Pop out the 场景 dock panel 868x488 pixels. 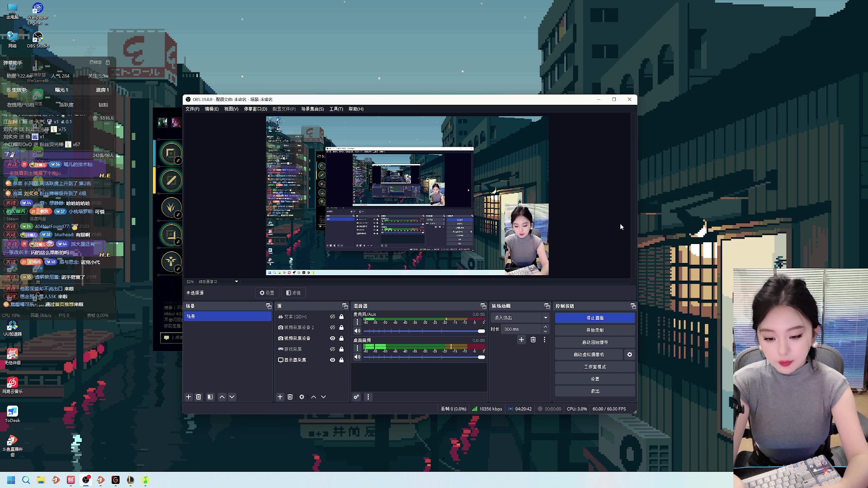pyautogui.click(x=269, y=306)
